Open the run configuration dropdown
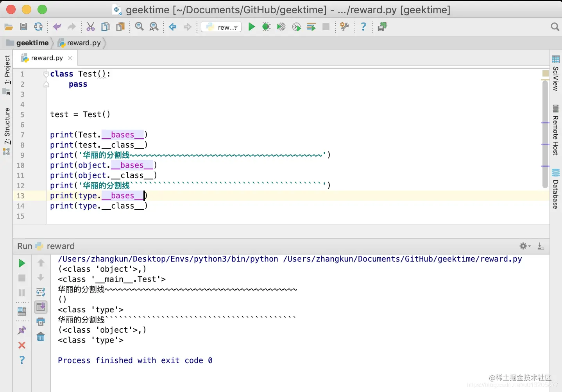This screenshot has height=392, width=562. (x=221, y=27)
